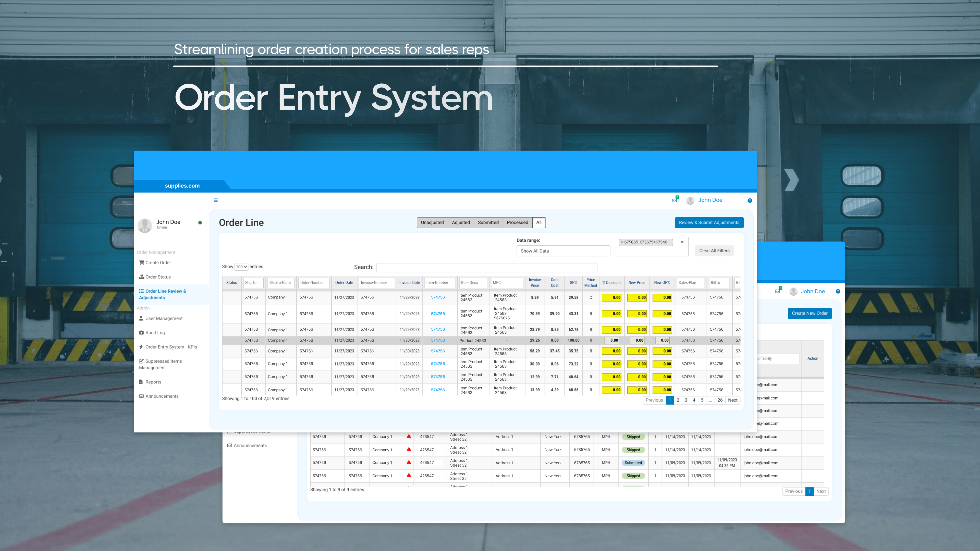Click Review & Submit Adjustments button
This screenshot has height=551, width=980.
709,222
